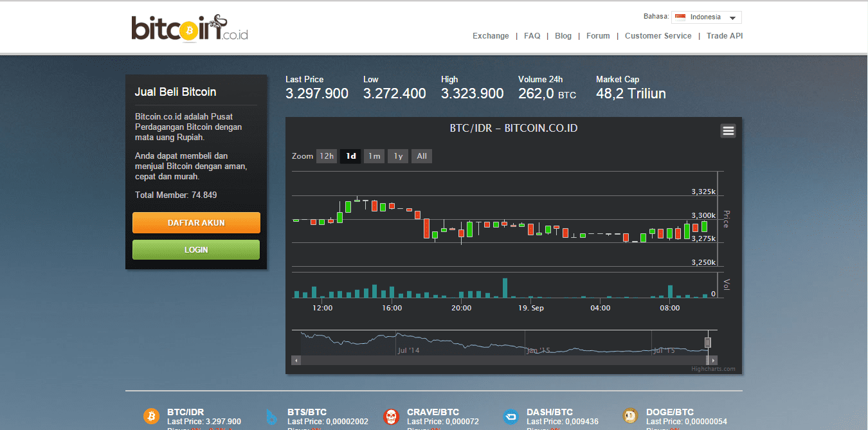Set chart zoom to All

pyautogui.click(x=422, y=156)
